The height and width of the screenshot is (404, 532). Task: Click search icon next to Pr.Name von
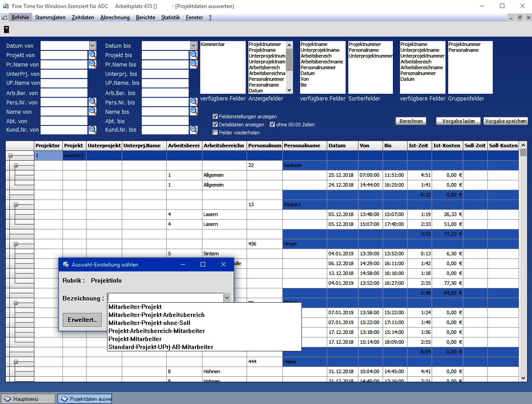point(92,64)
